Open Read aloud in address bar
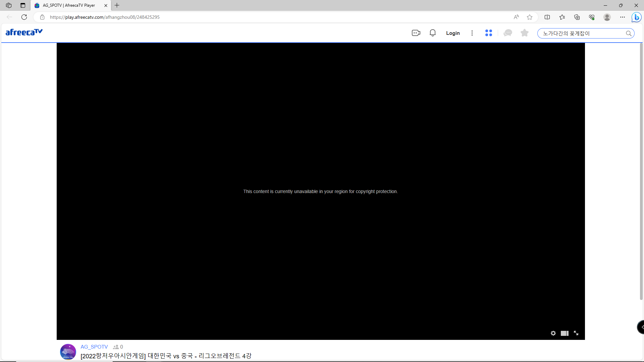This screenshot has height=362, width=644. tap(516, 17)
